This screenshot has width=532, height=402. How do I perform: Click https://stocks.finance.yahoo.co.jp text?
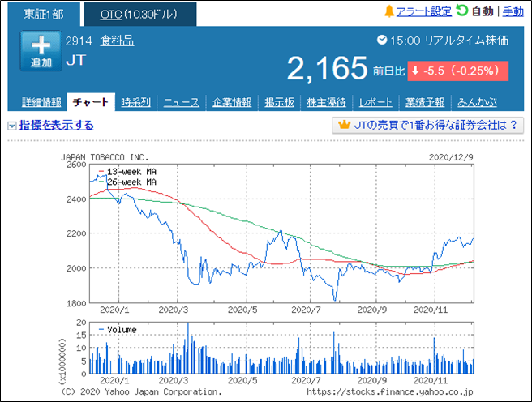pos(390,391)
